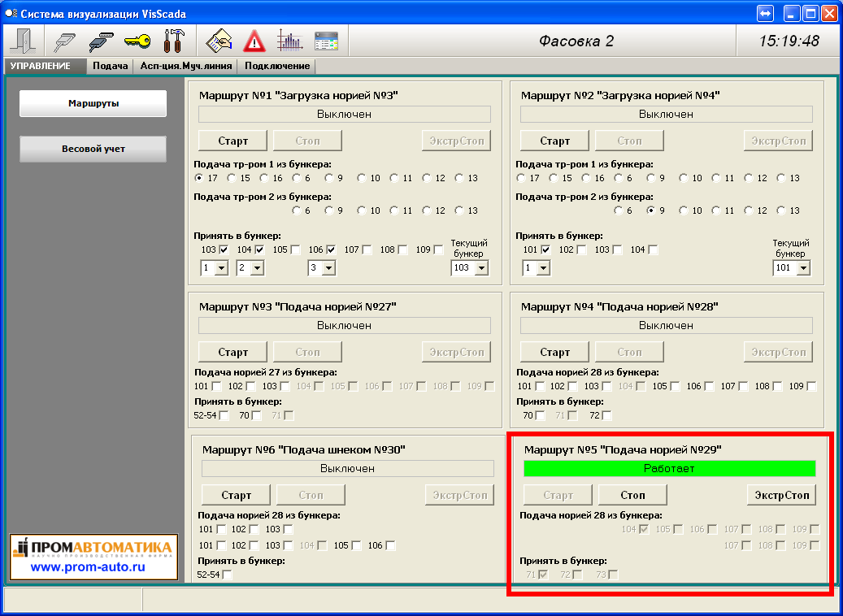Uncheck bunker 103 checkbox in Маршрут №1

(x=224, y=249)
